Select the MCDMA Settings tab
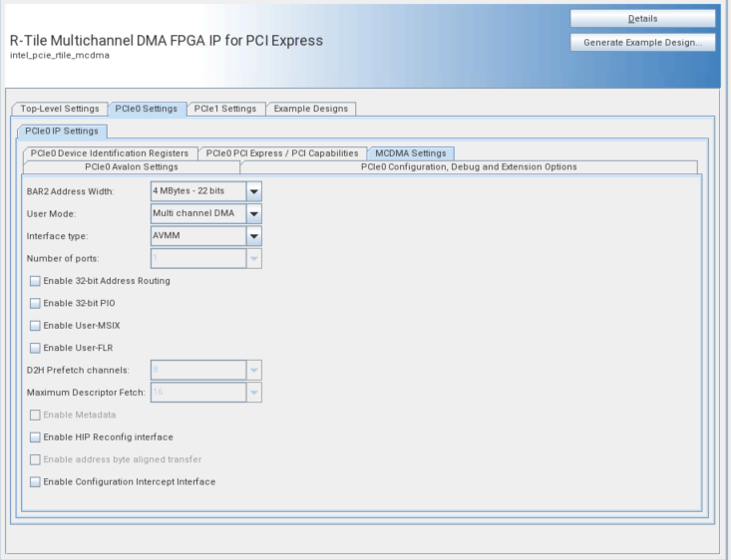Image resolution: width=731 pixels, height=560 pixels. coord(410,153)
